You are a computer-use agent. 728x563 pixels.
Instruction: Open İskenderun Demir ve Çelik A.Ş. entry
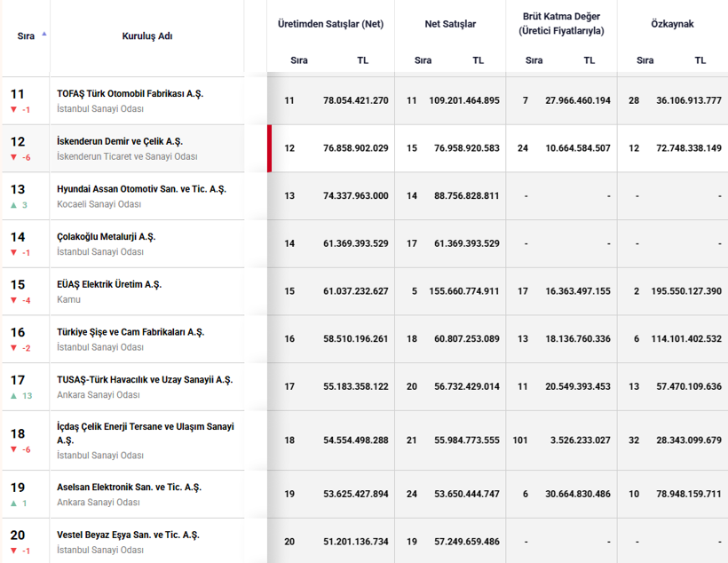coord(120,141)
